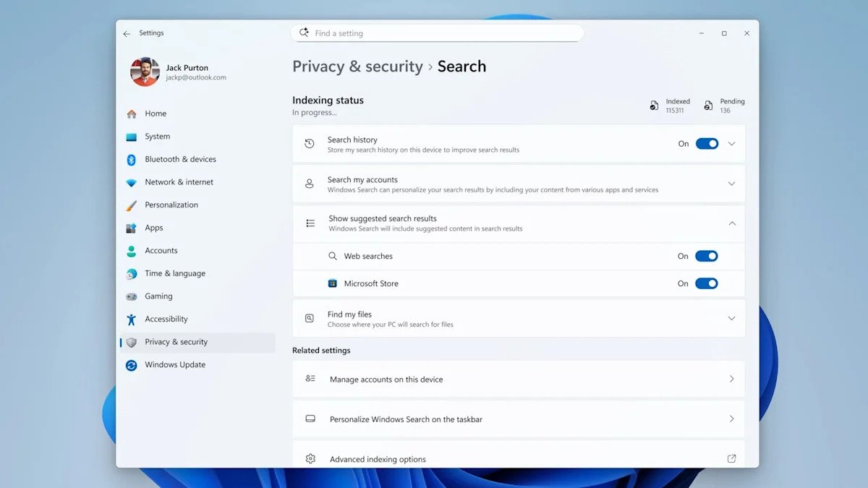Click Manage accounts on this device label
The height and width of the screenshot is (488, 868).
(x=386, y=380)
